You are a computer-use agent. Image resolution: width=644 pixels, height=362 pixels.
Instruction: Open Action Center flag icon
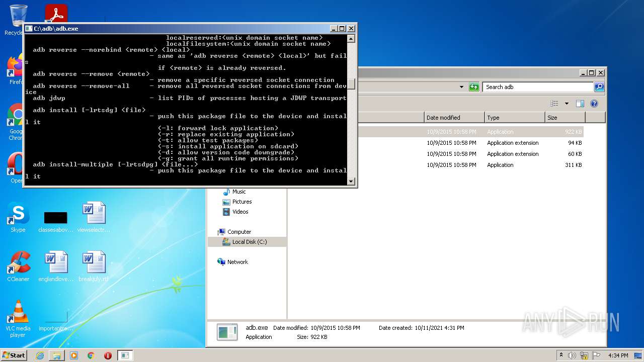(596, 355)
